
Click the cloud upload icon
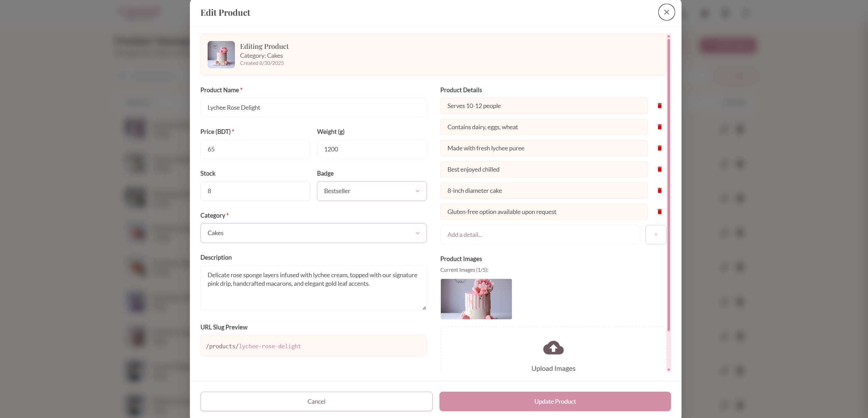[x=553, y=348]
